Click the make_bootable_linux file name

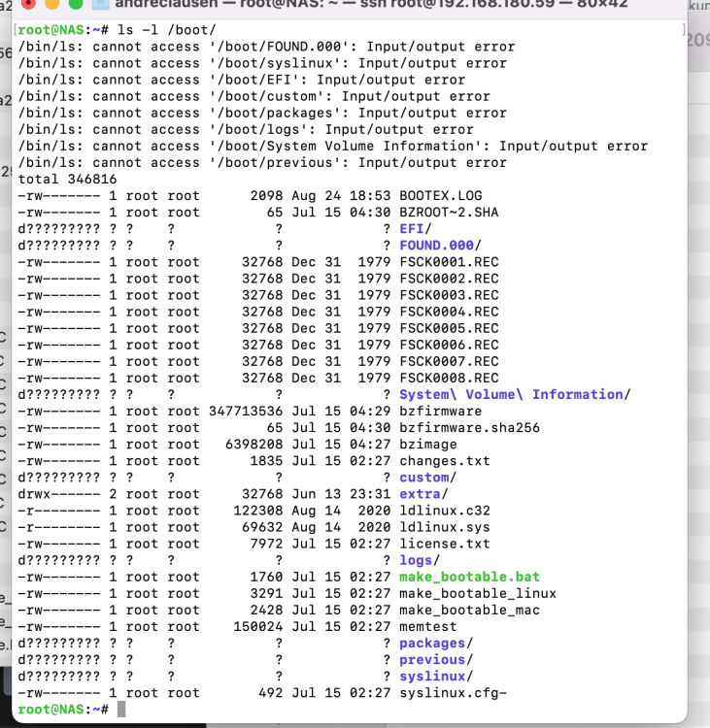tap(478, 594)
